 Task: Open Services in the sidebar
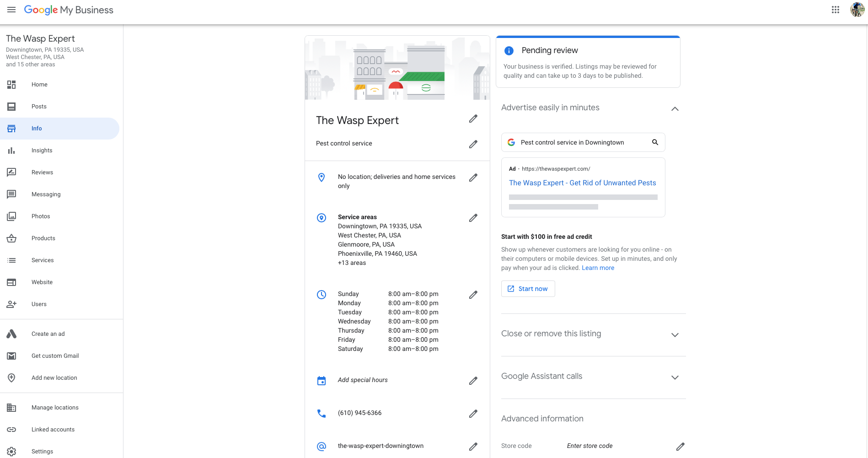pos(59,260)
